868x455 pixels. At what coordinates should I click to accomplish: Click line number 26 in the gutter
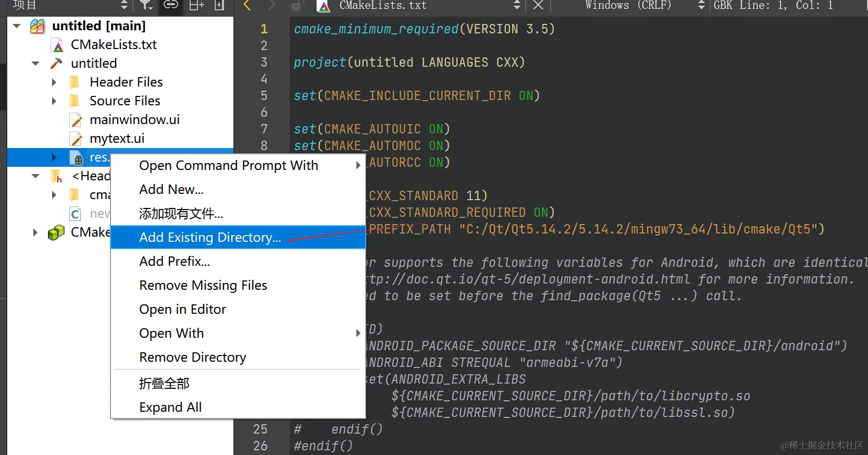click(260, 446)
